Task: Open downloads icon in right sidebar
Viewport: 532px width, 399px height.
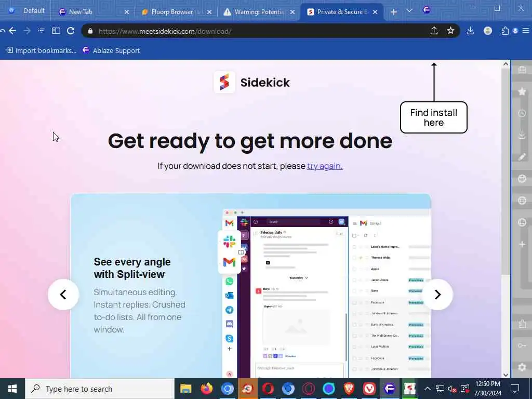Action: point(522,135)
